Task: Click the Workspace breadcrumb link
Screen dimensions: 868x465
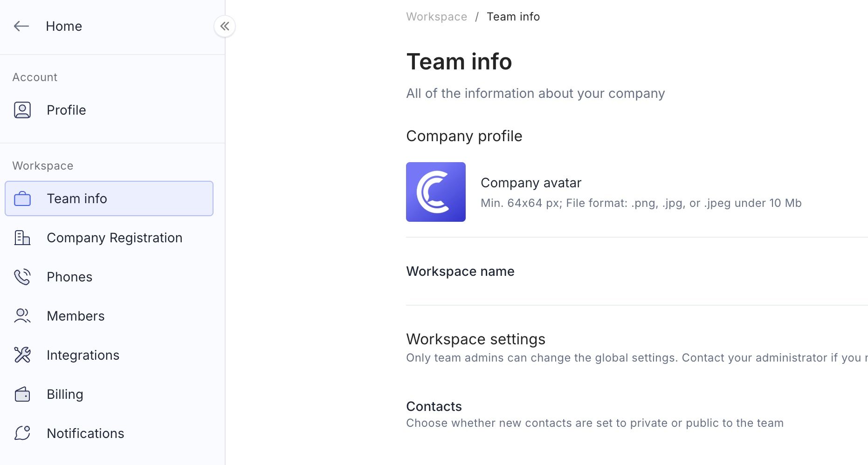Action: (436, 17)
